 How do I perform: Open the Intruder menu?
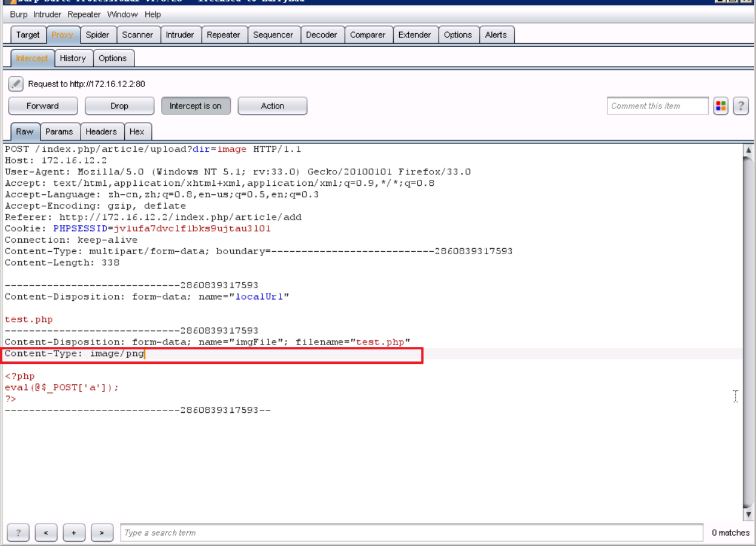pyautogui.click(x=48, y=14)
